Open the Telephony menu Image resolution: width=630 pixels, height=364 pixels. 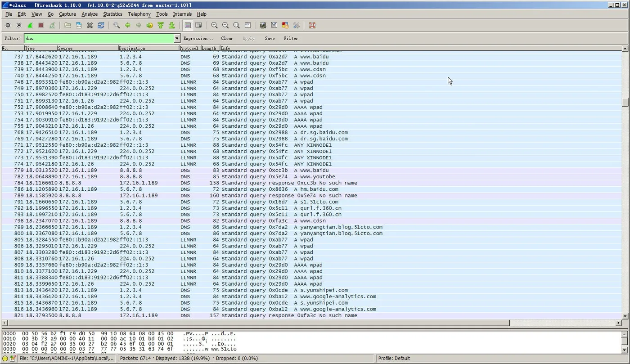[x=139, y=14]
